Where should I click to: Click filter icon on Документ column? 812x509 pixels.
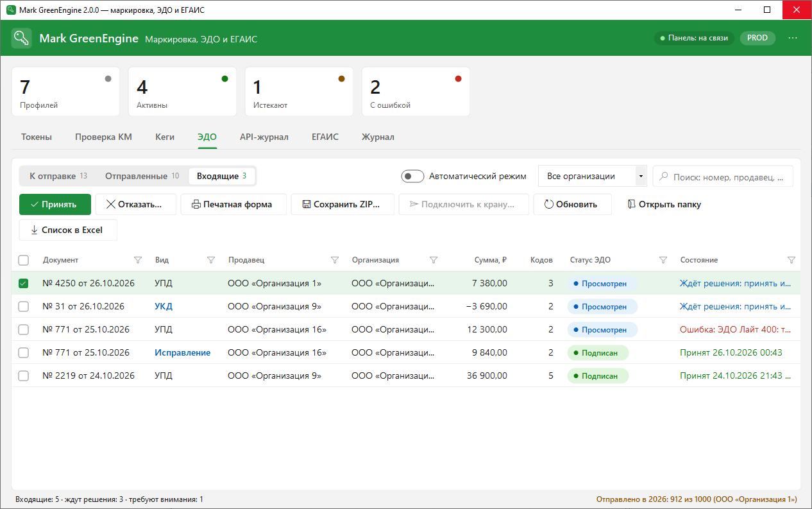[137, 260]
